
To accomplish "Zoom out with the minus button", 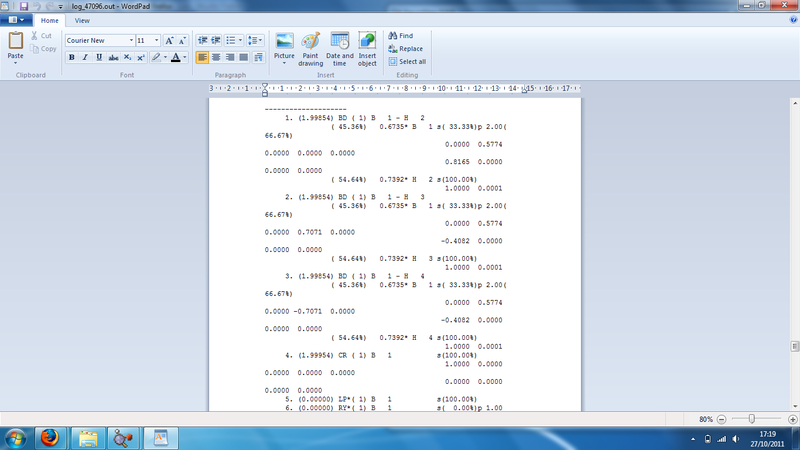I will point(721,419).
